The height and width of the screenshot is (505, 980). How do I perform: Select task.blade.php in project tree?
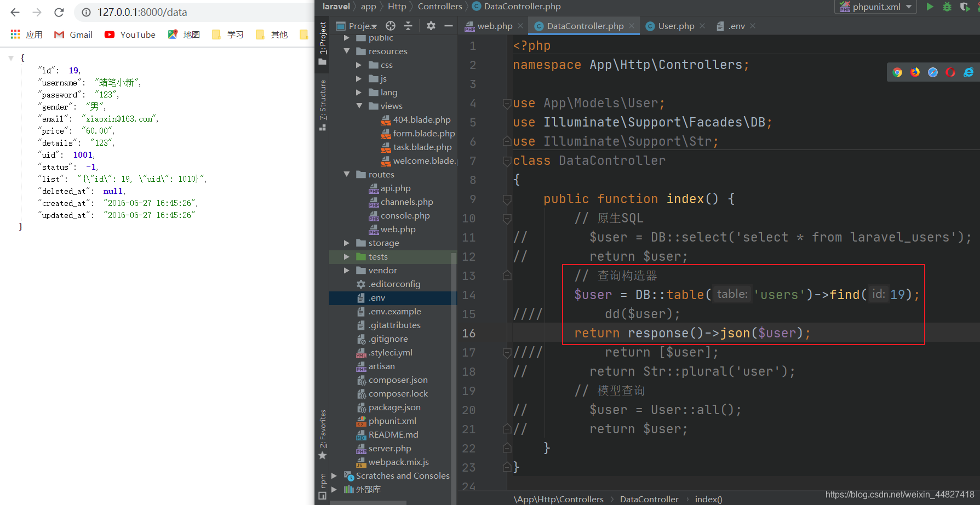tap(416, 147)
